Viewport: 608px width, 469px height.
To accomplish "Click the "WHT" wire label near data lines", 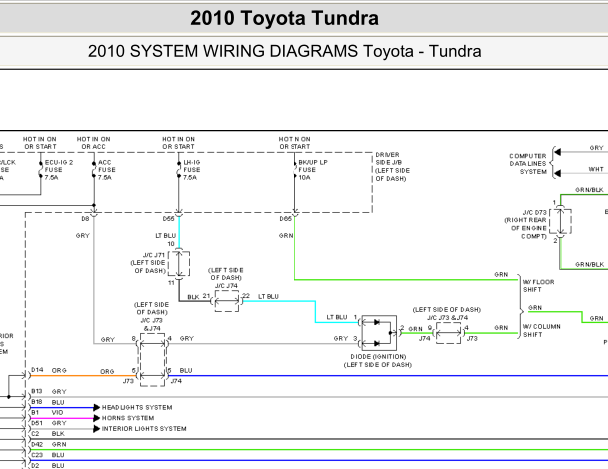I will 596,169.
